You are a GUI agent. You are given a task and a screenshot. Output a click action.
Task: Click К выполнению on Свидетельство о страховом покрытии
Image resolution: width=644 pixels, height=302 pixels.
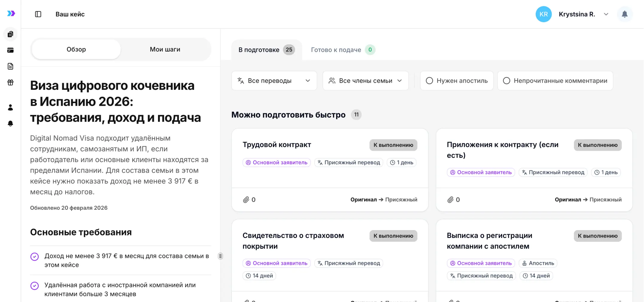(393, 236)
